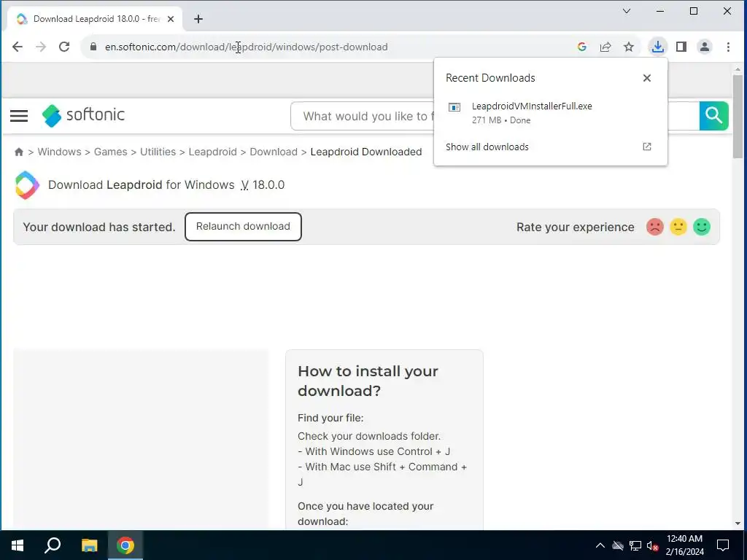Click the muted volume tray icon
This screenshot has height=560, width=747.
(653, 545)
